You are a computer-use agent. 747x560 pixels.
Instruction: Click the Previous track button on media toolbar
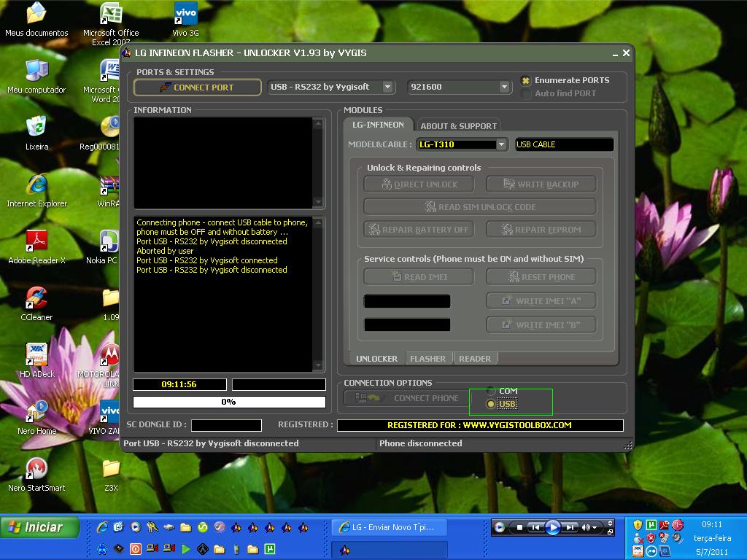535,528
